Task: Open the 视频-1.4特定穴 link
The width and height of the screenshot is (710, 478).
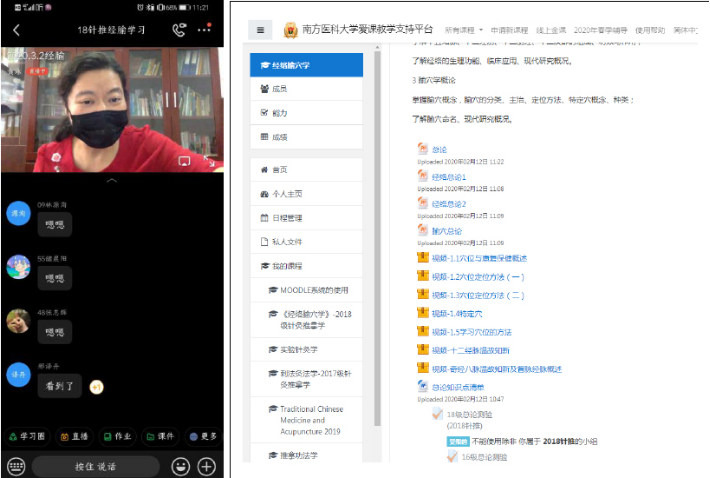Action: click(457, 314)
